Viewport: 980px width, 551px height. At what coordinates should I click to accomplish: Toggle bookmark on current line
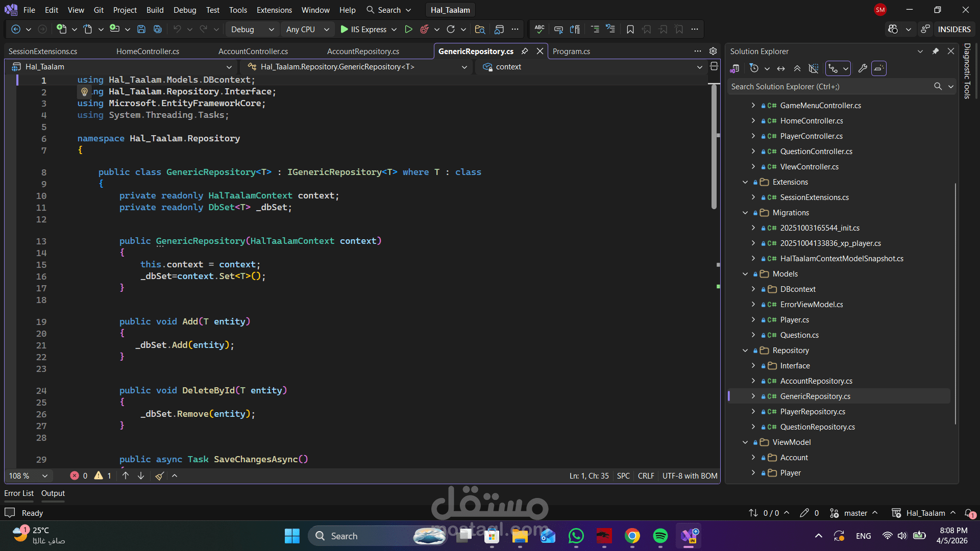(x=630, y=30)
